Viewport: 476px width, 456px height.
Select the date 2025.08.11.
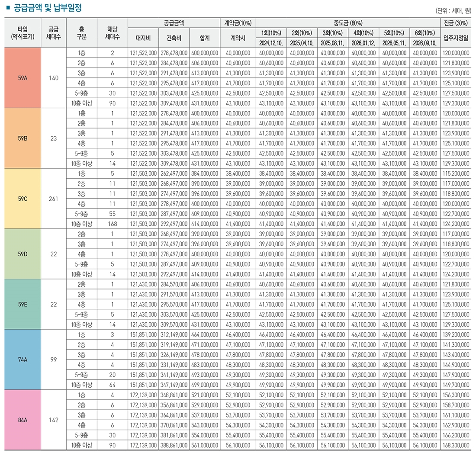pos(333,43)
